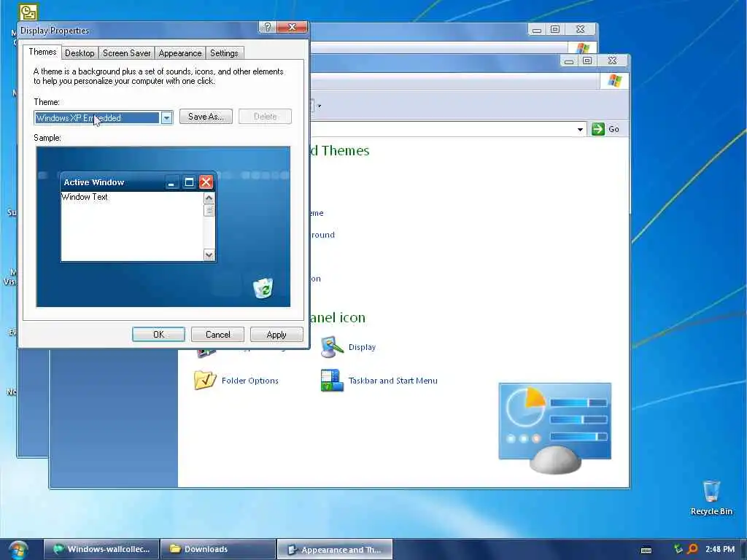This screenshot has width=747, height=560.
Task: Switch to the Desktop tab
Action: [x=80, y=52]
